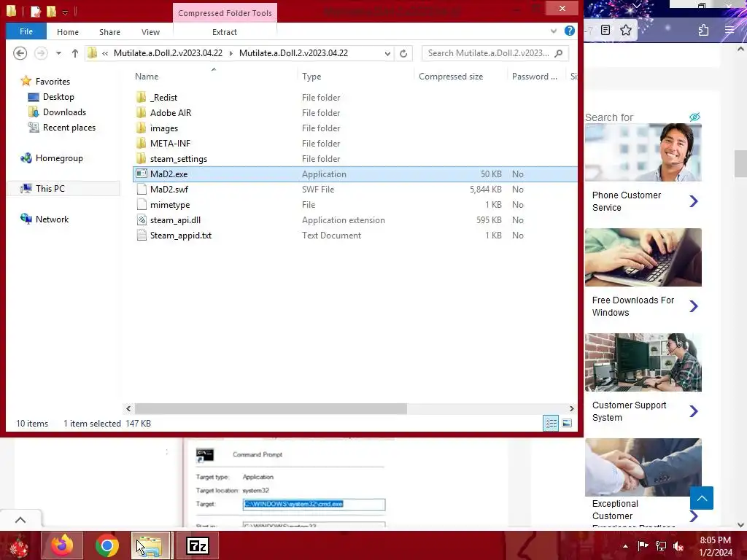
Task: Select MaD2.swf file icon
Action: [x=141, y=189]
